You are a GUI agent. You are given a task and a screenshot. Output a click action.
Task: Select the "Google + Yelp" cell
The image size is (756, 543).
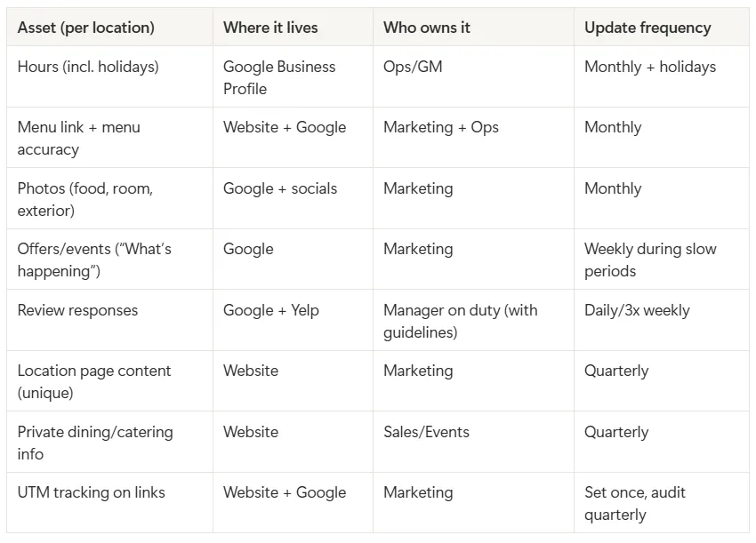tap(271, 310)
